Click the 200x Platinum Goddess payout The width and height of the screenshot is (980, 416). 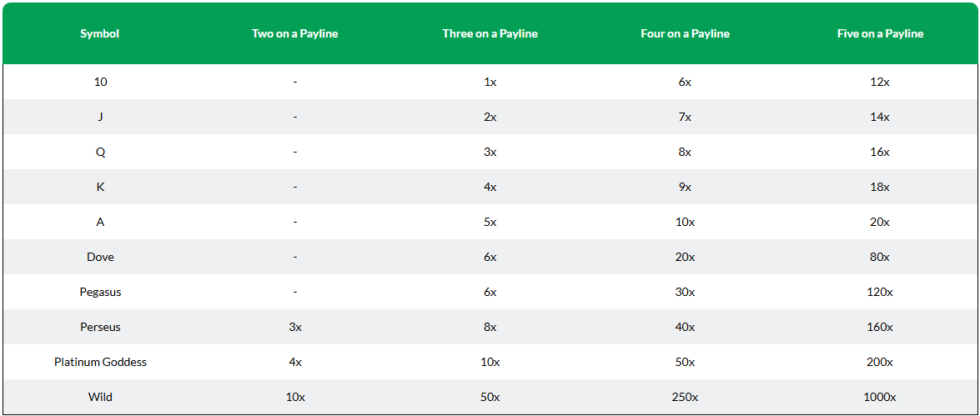880,362
